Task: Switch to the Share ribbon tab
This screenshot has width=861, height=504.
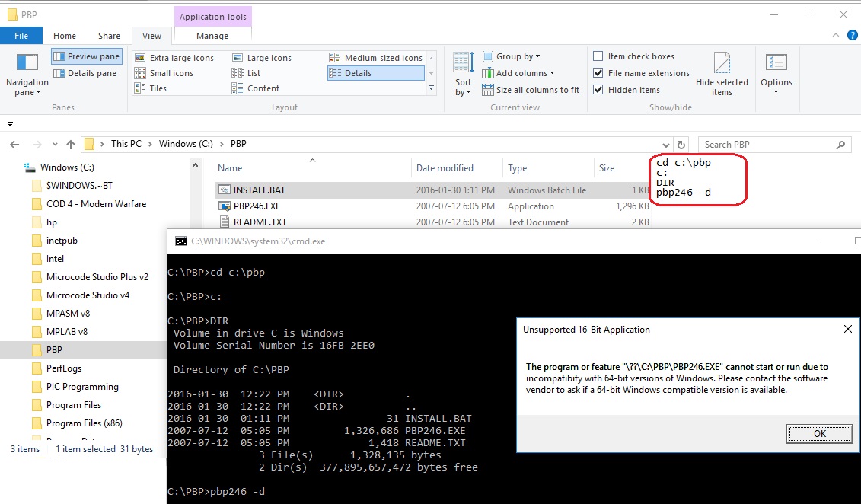Action: coord(109,36)
